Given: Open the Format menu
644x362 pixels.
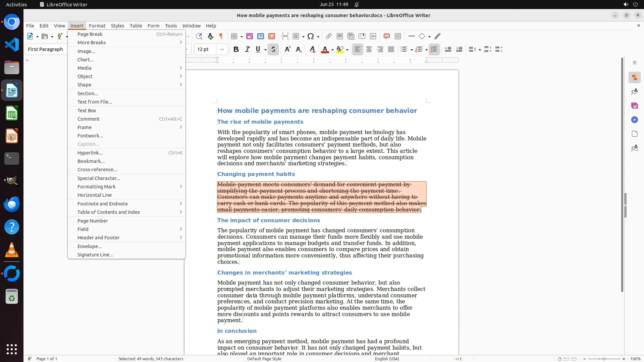Looking at the screenshot, I should [97, 26].
